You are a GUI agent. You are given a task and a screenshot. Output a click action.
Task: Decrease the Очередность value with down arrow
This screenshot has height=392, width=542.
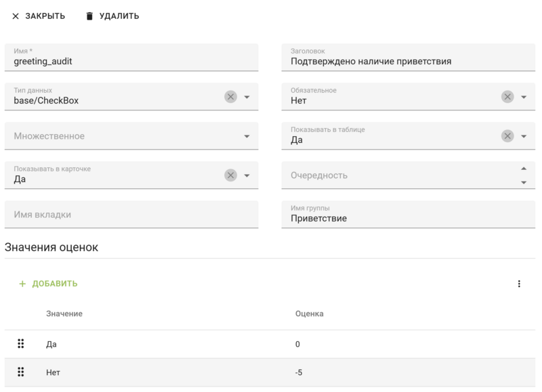[x=523, y=182]
